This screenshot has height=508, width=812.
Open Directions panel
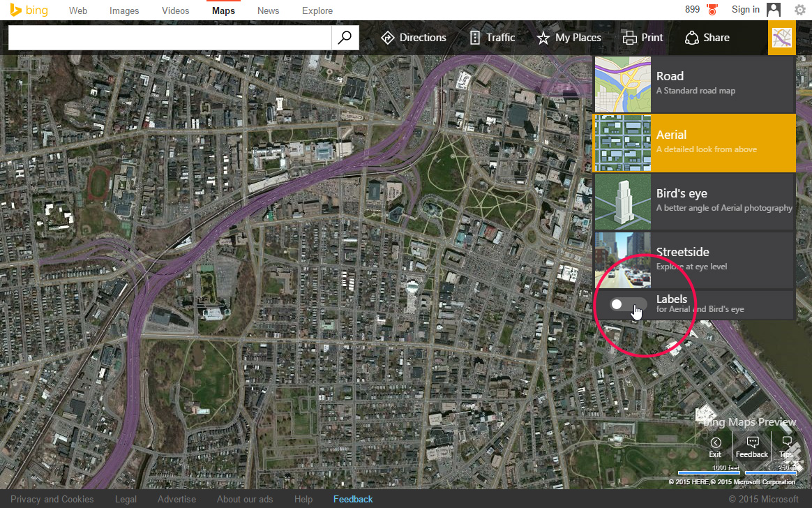(413, 38)
